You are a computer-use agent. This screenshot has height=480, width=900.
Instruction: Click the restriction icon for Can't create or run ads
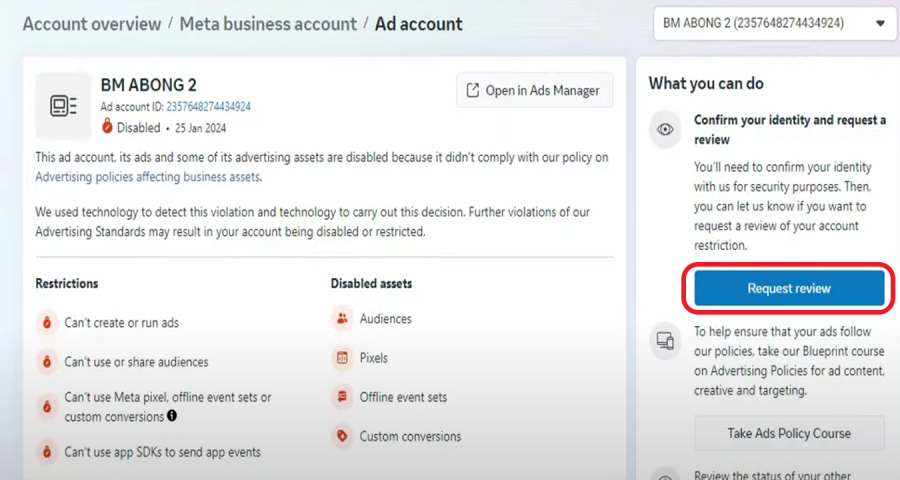pos(47,323)
